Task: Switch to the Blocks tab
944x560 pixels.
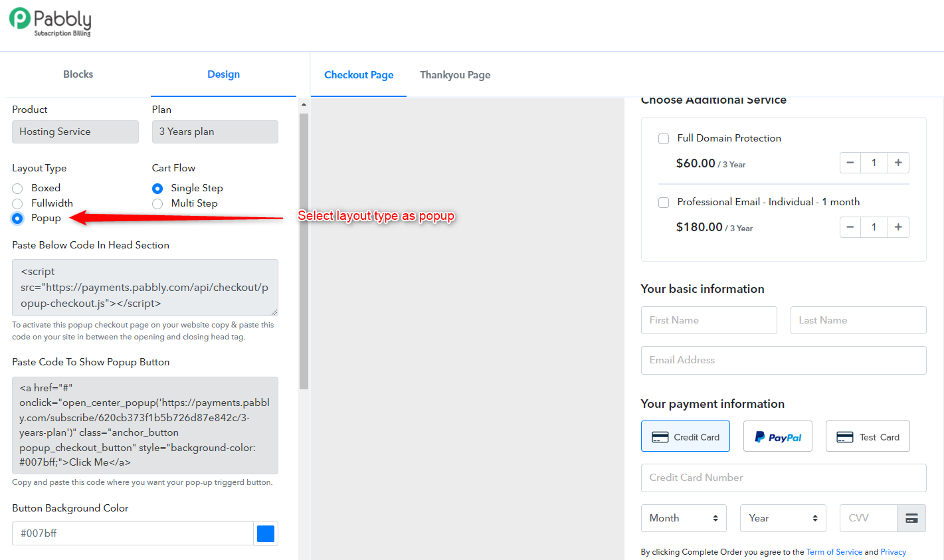Action: tap(78, 74)
